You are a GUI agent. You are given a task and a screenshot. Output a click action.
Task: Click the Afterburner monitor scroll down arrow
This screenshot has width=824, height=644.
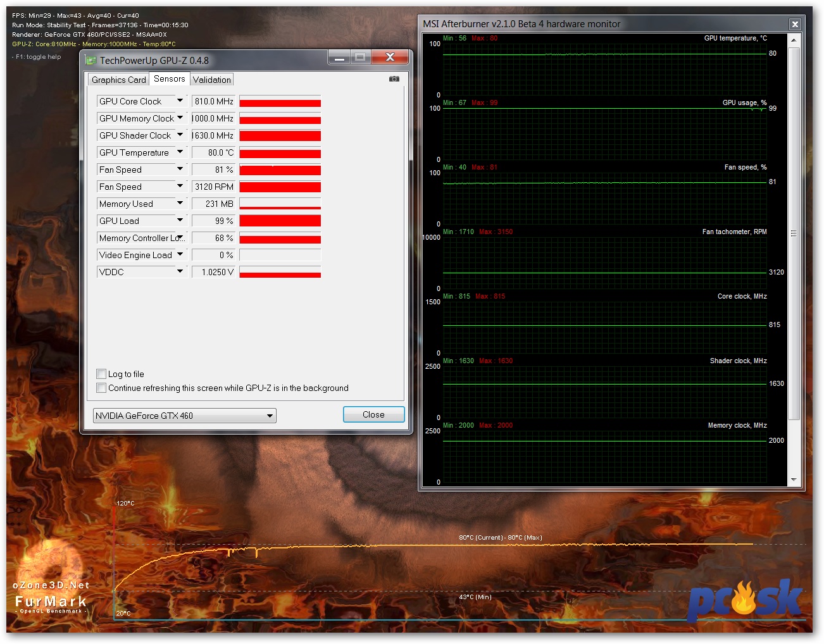(794, 480)
